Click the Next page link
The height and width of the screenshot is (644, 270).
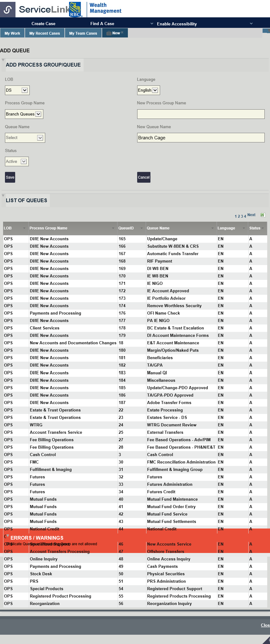pos(251,215)
